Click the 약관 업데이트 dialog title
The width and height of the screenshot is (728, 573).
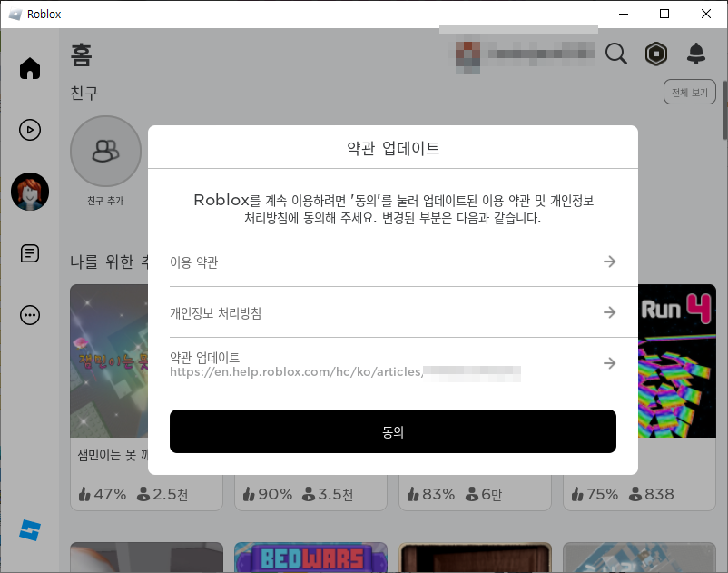pos(393,148)
